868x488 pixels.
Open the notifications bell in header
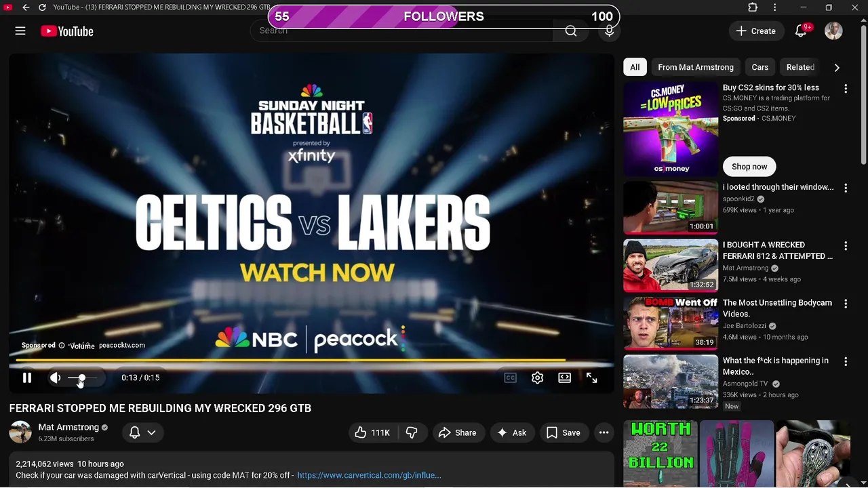click(802, 31)
